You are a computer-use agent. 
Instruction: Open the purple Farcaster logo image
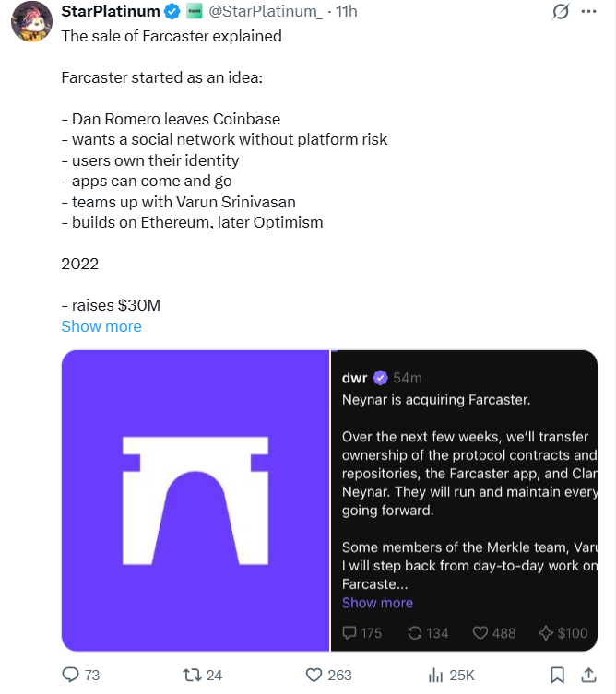pyautogui.click(x=195, y=500)
